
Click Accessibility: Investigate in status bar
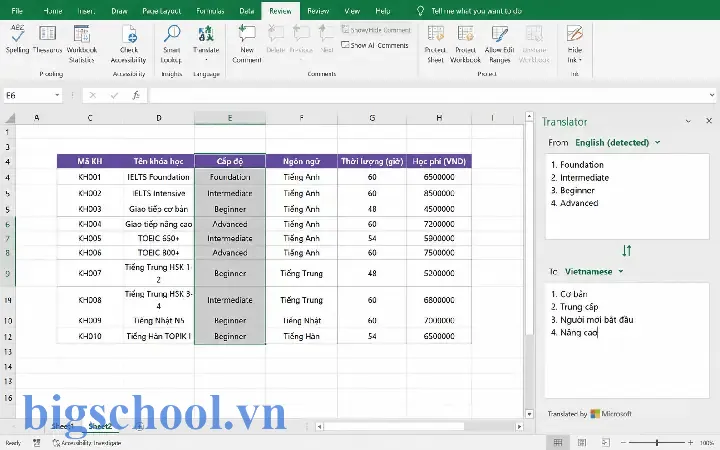click(x=87, y=443)
